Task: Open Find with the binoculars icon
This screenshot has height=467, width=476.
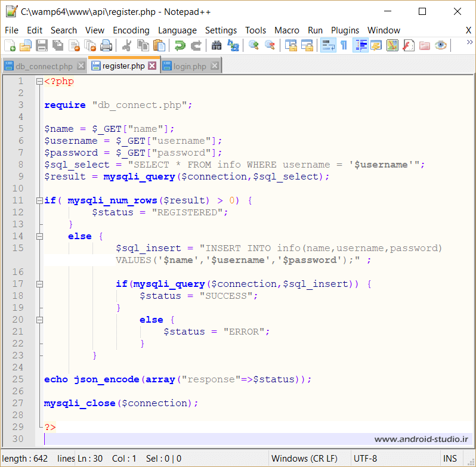Action: [x=217, y=45]
